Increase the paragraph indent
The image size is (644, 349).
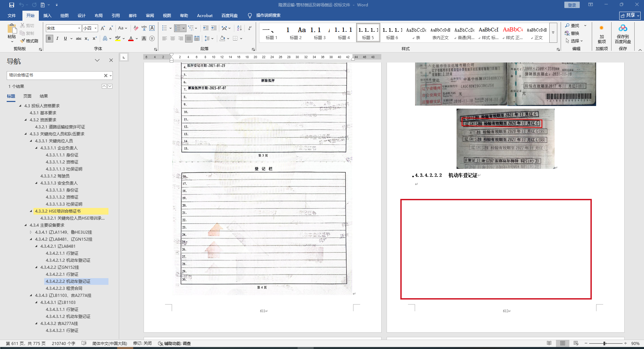point(214,28)
